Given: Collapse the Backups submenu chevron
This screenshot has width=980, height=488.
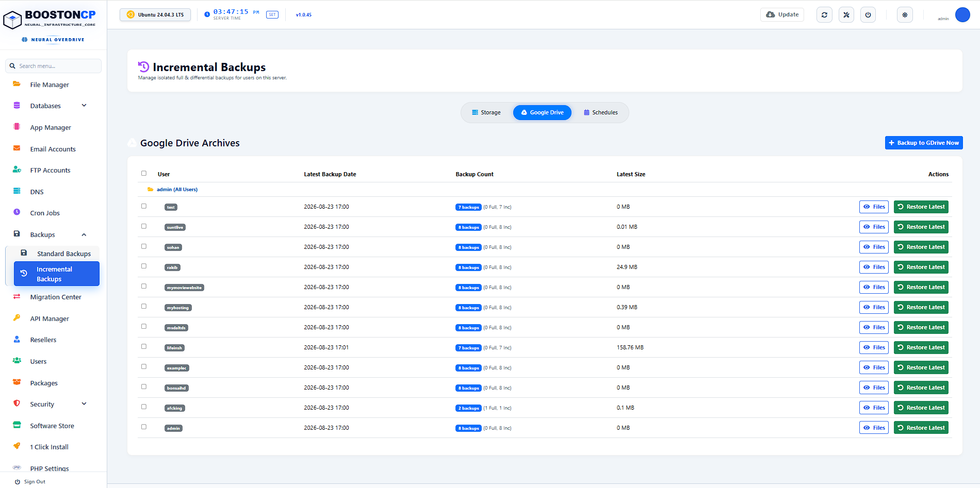Looking at the screenshot, I should click(84, 234).
